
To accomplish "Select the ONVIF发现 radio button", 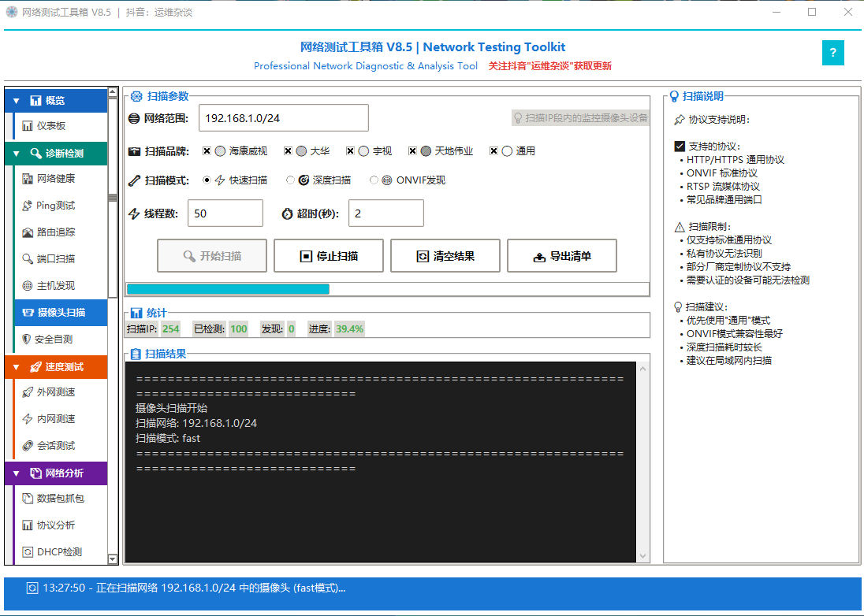I will pyautogui.click(x=374, y=180).
